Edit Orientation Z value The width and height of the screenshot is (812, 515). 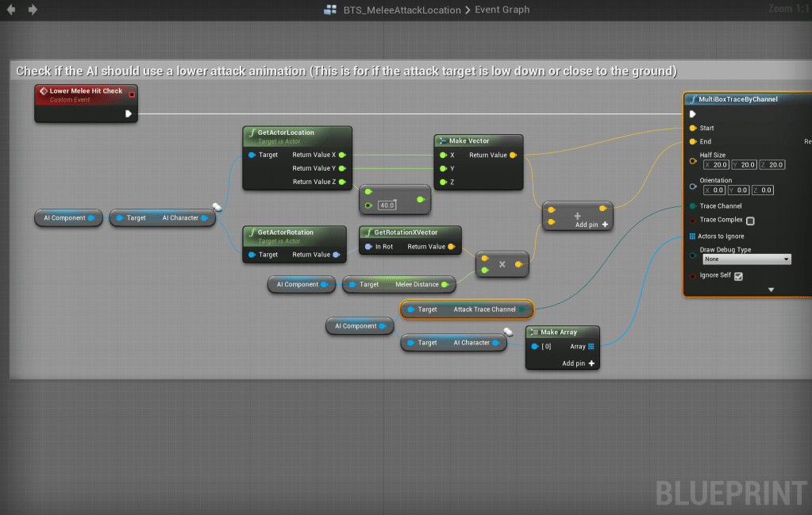click(762, 190)
